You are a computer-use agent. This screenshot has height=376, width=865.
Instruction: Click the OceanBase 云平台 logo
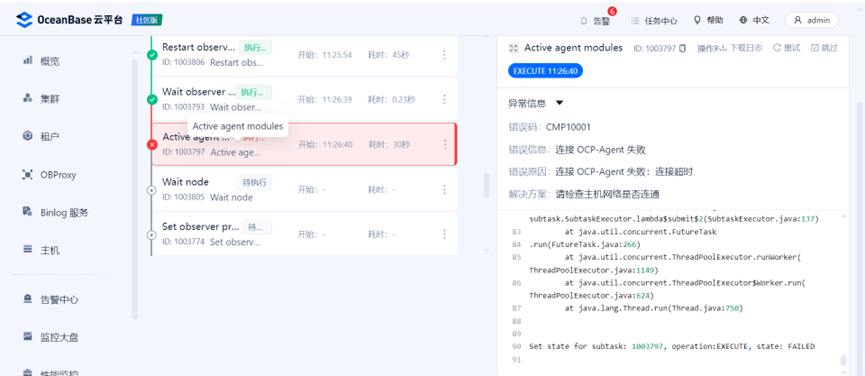click(x=70, y=20)
